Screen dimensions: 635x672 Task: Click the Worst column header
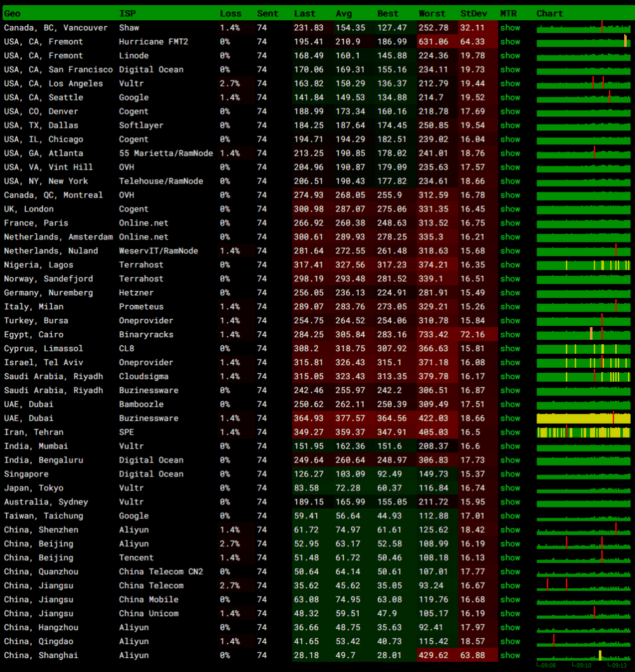click(432, 13)
